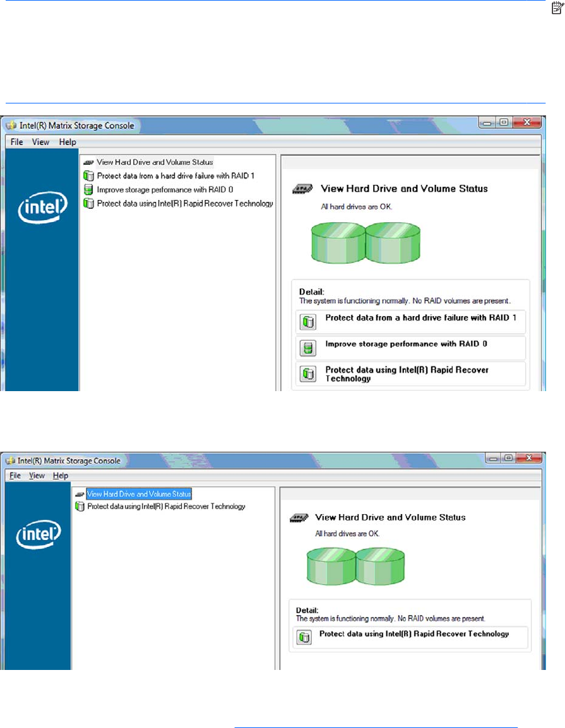The width and height of the screenshot is (565, 728).
Task: Click Improve storage performance with RAID 0 link
Action: [x=406, y=344]
